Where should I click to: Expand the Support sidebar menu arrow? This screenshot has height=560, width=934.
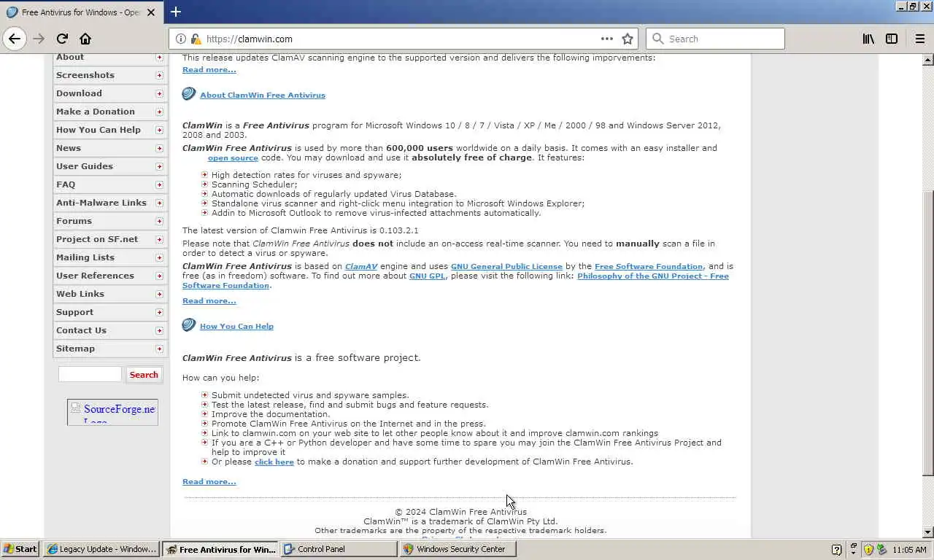coord(159,312)
